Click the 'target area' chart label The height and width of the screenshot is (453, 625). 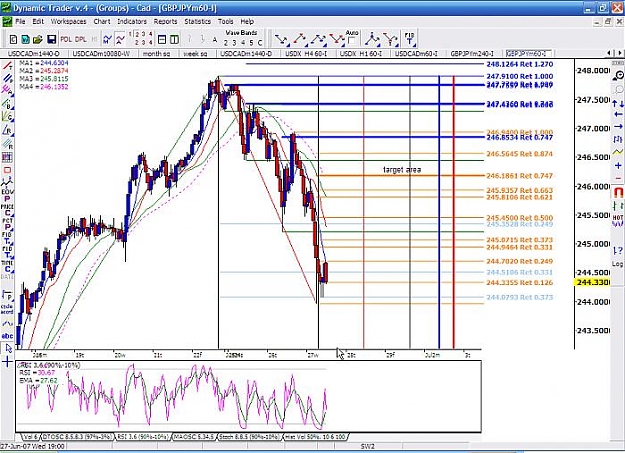(x=401, y=169)
